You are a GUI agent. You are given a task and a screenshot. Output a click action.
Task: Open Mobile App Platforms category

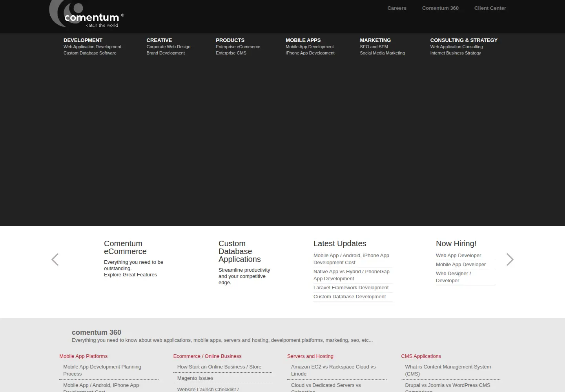(83, 356)
